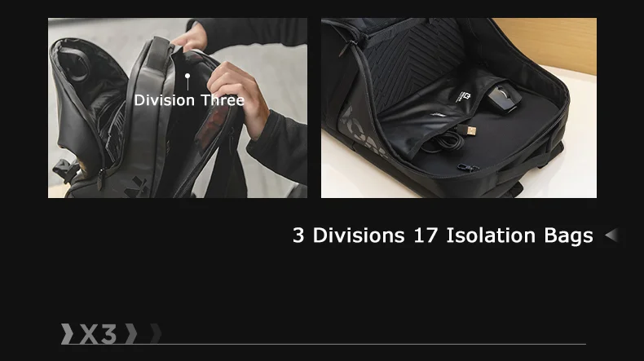Click the left-pointing triangle beside Isolation Bags

coord(611,236)
